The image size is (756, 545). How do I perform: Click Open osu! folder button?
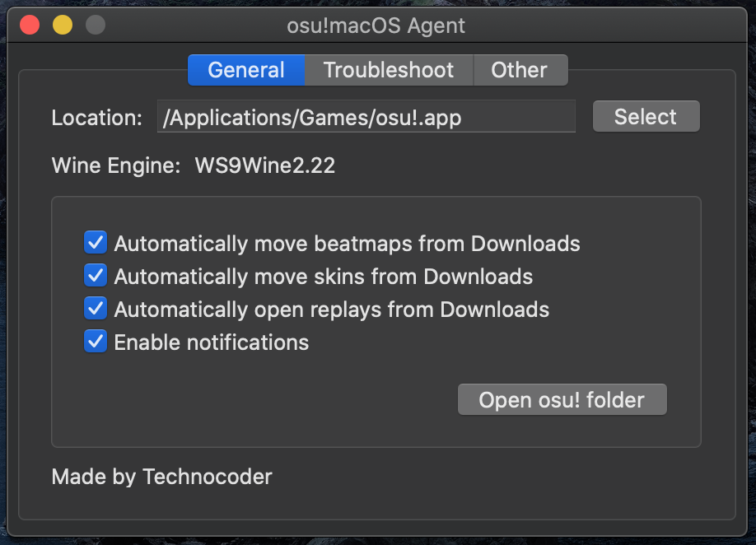562,399
